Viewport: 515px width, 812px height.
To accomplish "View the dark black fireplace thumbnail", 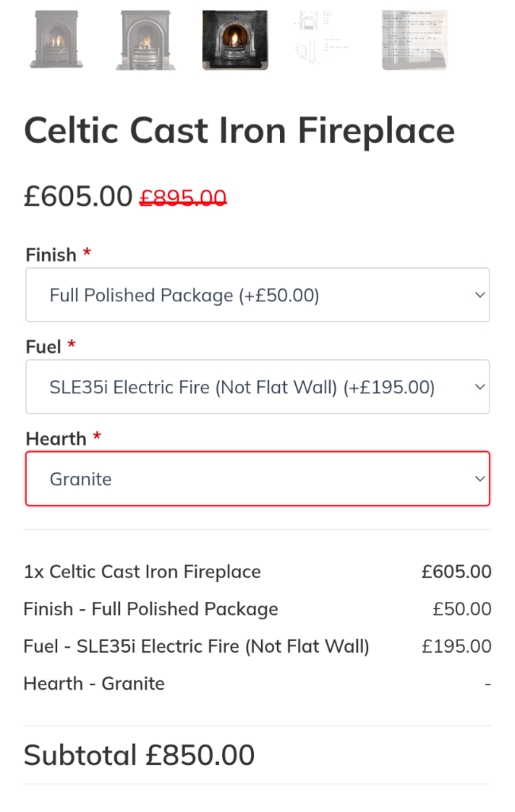I will coord(235,40).
